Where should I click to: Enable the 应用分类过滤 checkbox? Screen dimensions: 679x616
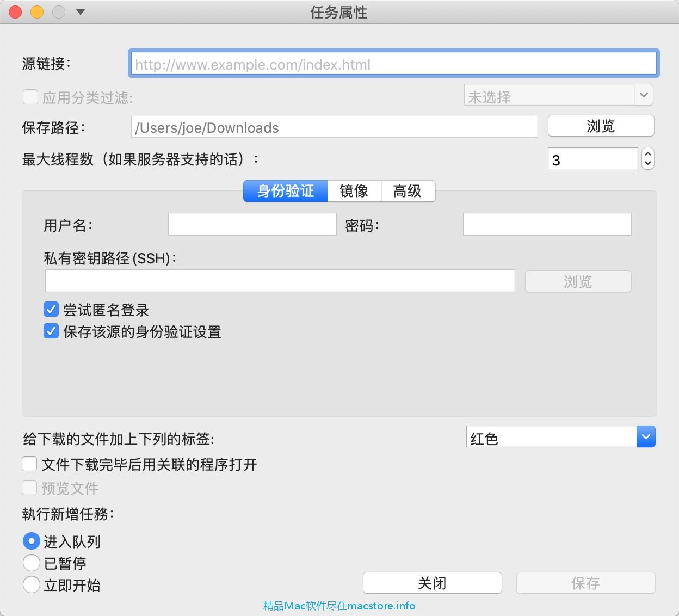pyautogui.click(x=30, y=97)
